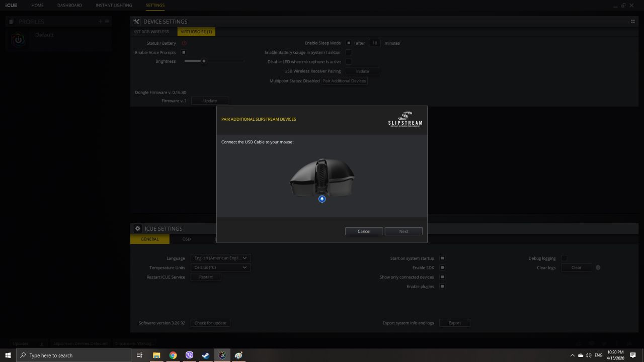644x362 pixels.
Task: Click the OneDrive cloud tray icon
Action: 580,355
